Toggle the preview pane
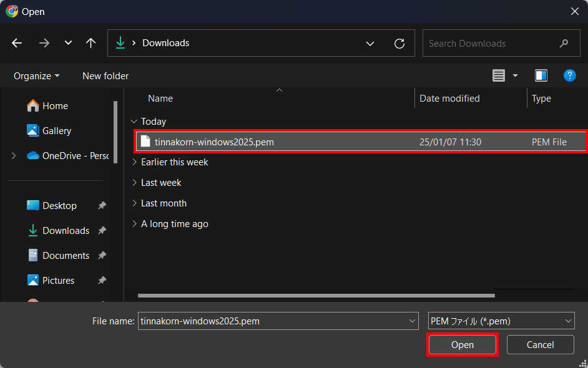Viewport: 588px width, 368px height. 541,75
